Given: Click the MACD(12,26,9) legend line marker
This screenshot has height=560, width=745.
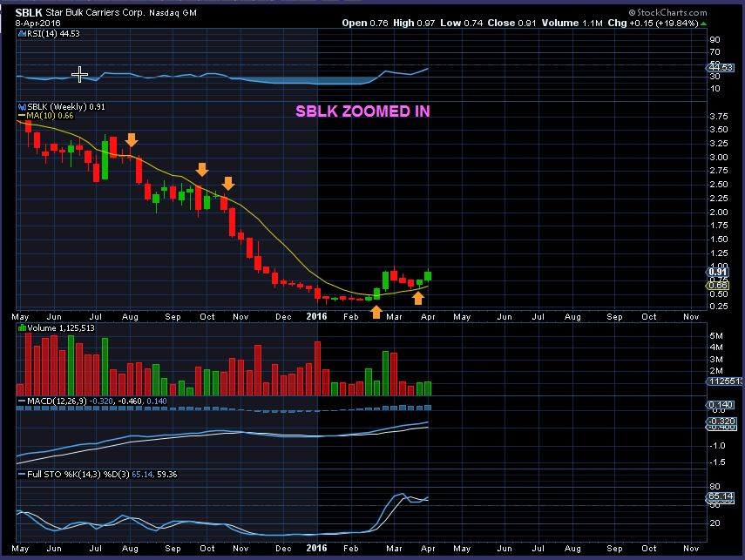Looking at the screenshot, I should pos(22,401).
